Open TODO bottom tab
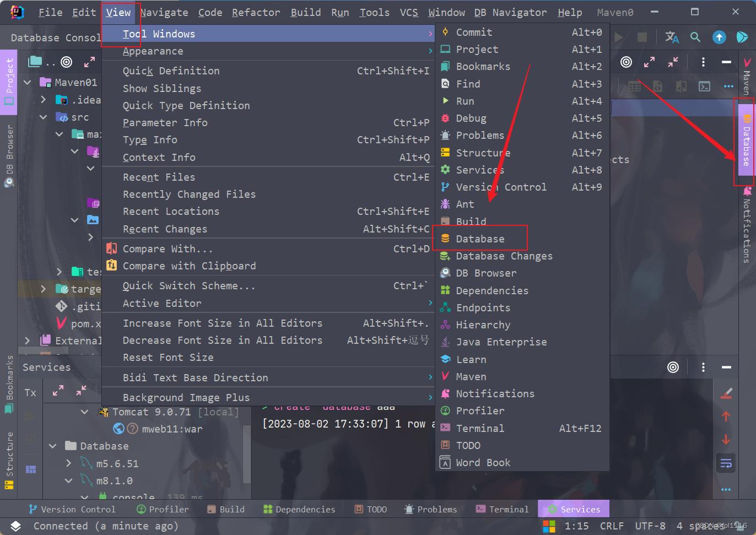Viewport: 756px width, 535px height. tap(370, 509)
